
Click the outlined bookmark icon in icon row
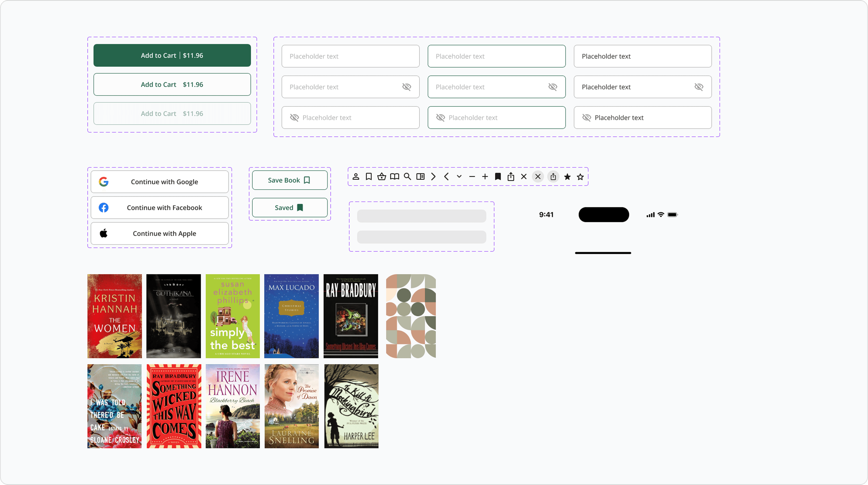[369, 177]
